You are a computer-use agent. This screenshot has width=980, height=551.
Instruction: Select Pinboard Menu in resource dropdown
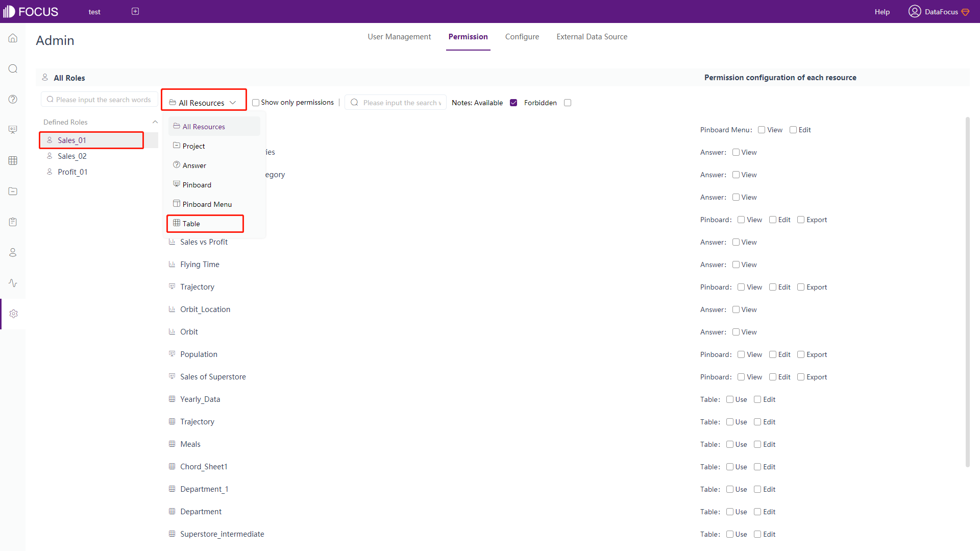214,204
